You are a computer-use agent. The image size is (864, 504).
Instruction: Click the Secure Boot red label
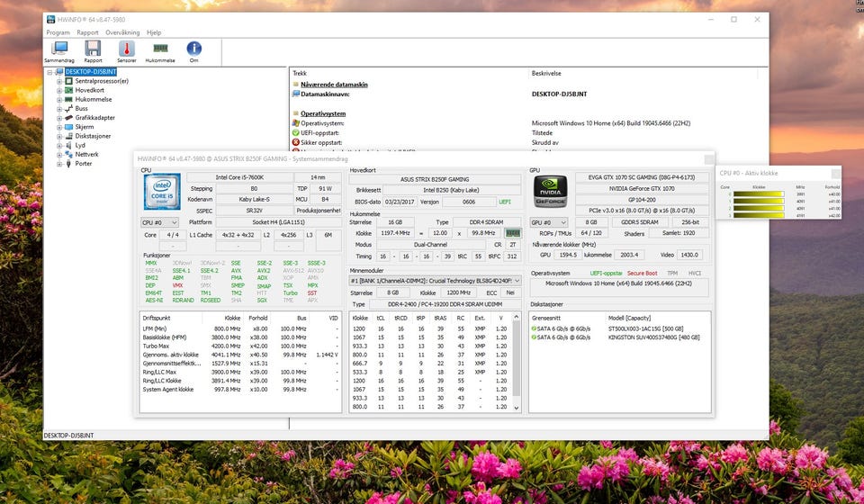[642, 274]
